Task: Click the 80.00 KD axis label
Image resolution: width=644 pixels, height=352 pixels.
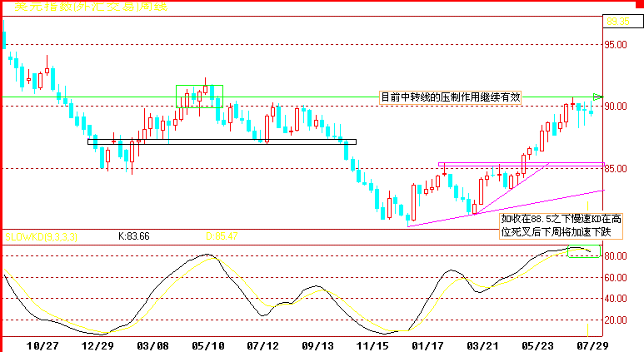Action: [615, 256]
